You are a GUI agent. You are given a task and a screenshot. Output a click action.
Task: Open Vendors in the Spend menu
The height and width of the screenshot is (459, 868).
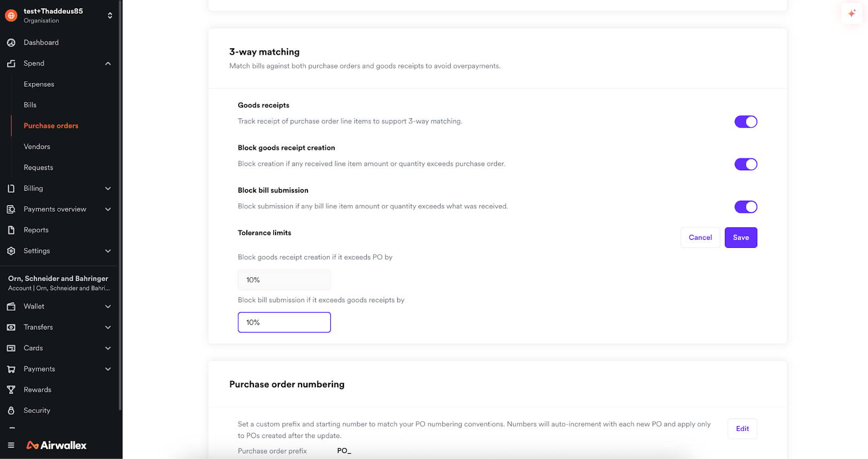(x=37, y=146)
